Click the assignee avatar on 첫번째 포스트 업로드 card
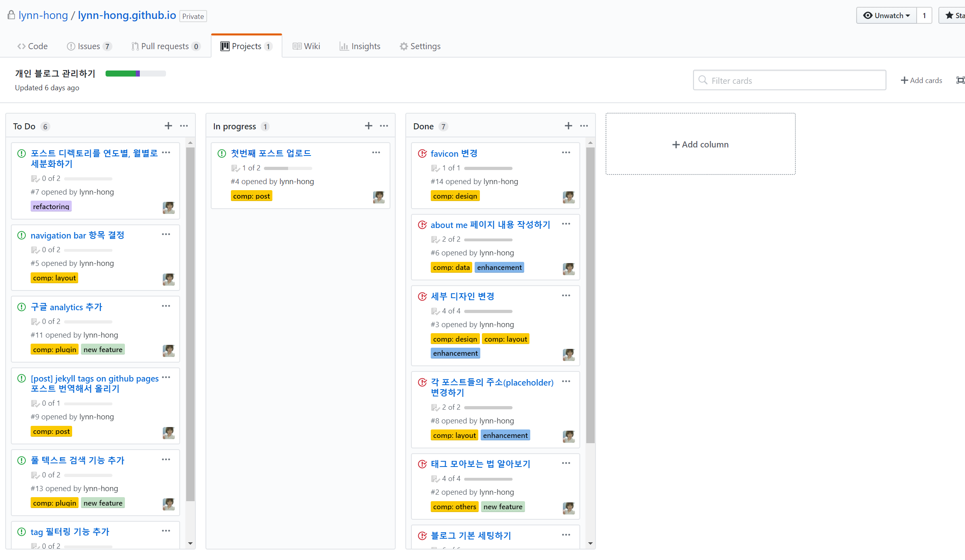 click(379, 197)
